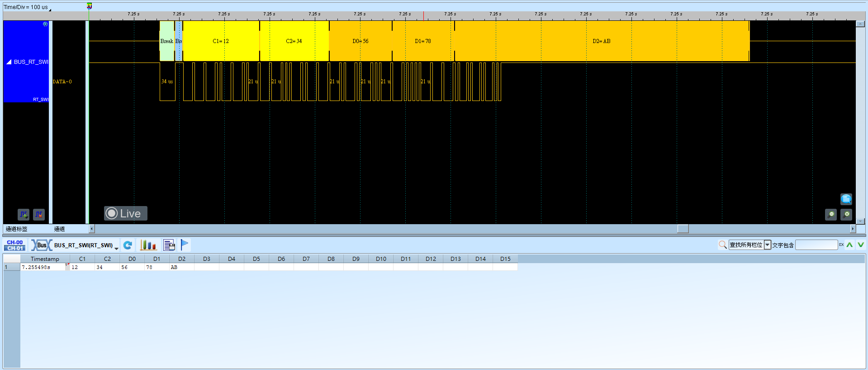This screenshot has width=868, height=370.
Task: Click the C1 column header
Action: pyautogui.click(x=82, y=259)
